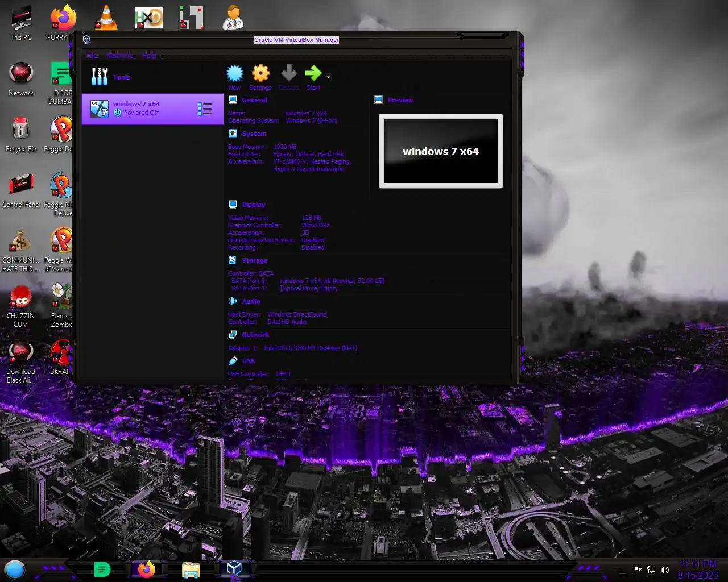Viewport: 728px width, 582px height.
Task: Click Intel PRO/1000 MT Desktop (NAT) adapter text
Action: (x=311, y=348)
